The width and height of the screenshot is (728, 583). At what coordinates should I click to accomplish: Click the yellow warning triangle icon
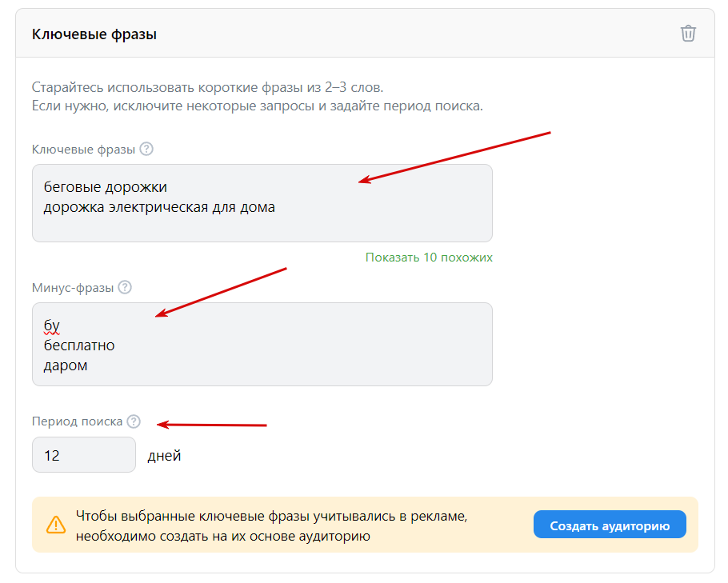56,525
